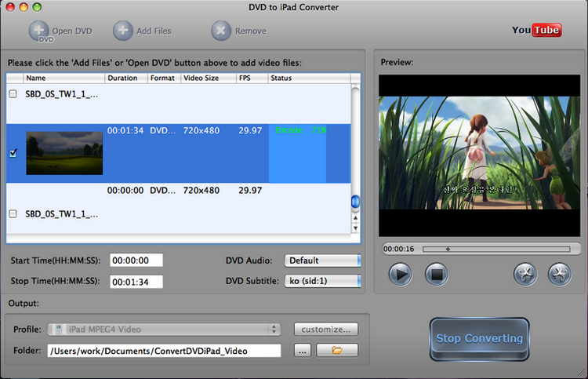Open the output folder with the folder icon
Image resolution: width=588 pixels, height=379 pixels.
click(337, 351)
